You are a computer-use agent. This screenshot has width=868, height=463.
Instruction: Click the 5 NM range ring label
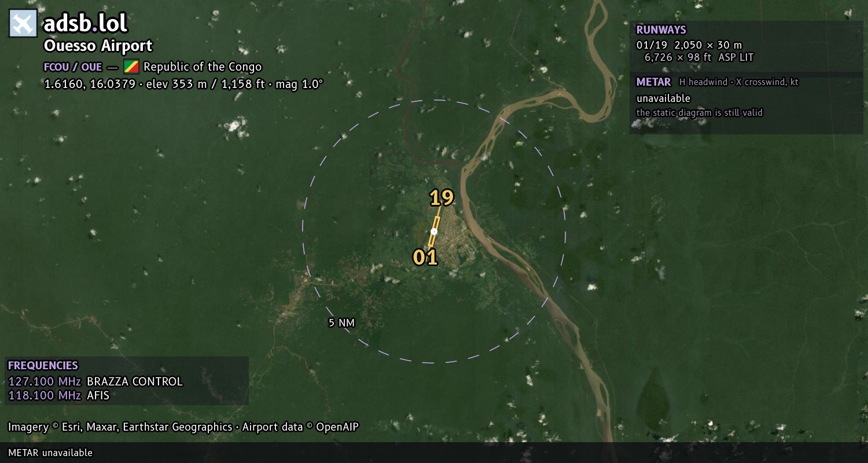click(x=341, y=323)
